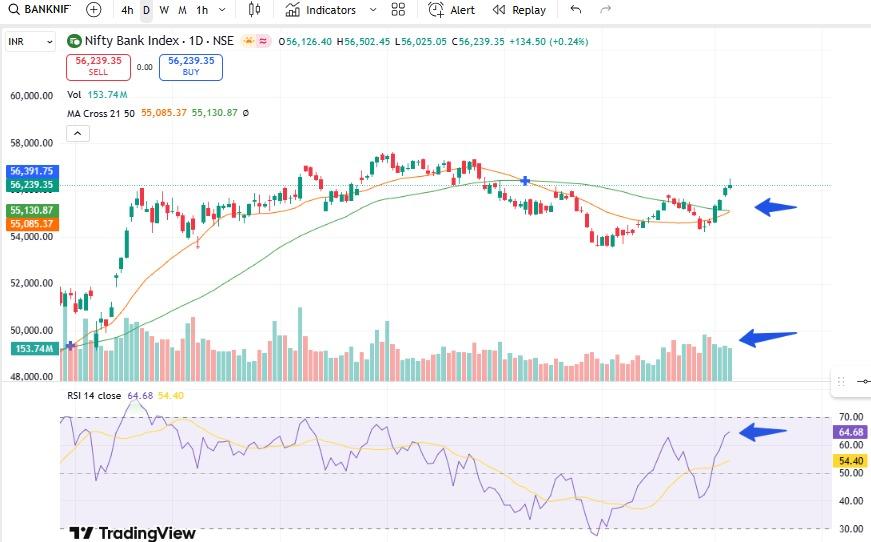Screen dimensions: 871x542
Task: Click the 0.00 spread value between Sell and Buy
Action: tap(144, 67)
